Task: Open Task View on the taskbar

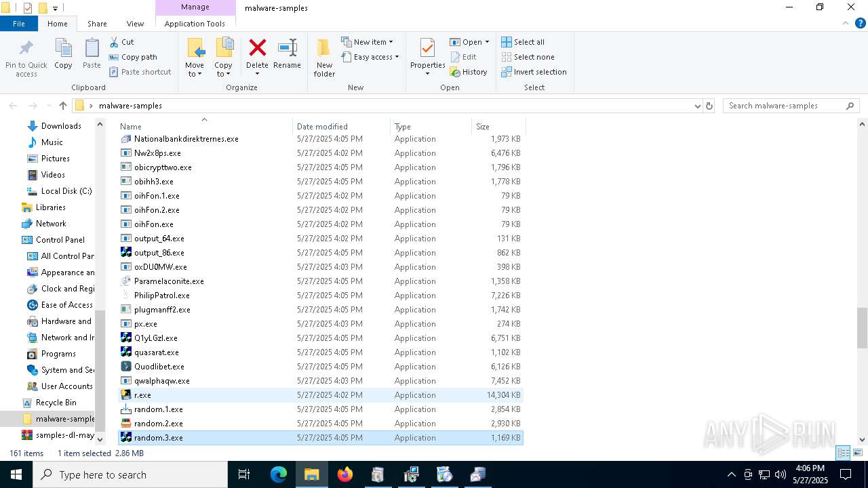Action: point(244,474)
